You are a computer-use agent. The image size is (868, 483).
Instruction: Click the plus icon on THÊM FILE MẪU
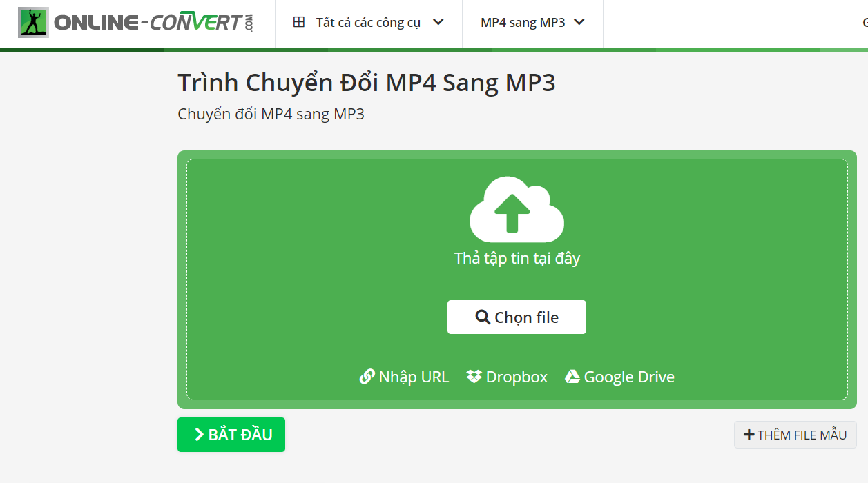click(x=749, y=435)
